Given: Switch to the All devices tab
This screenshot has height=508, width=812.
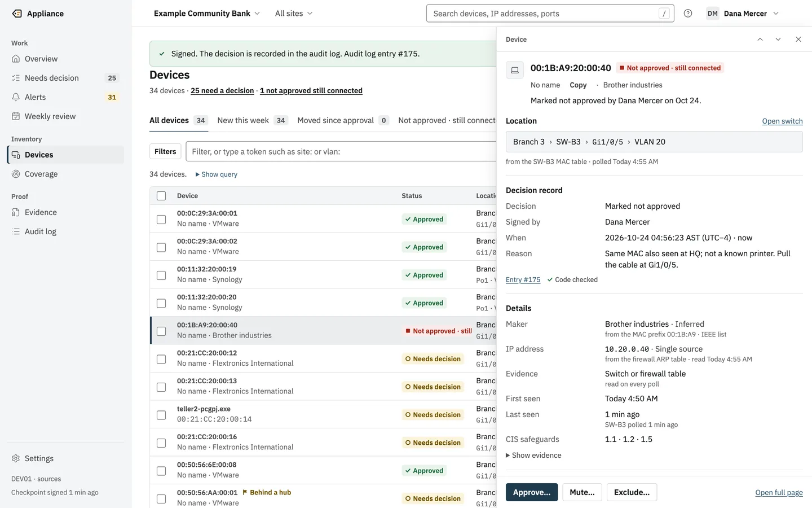Looking at the screenshot, I should [179, 120].
